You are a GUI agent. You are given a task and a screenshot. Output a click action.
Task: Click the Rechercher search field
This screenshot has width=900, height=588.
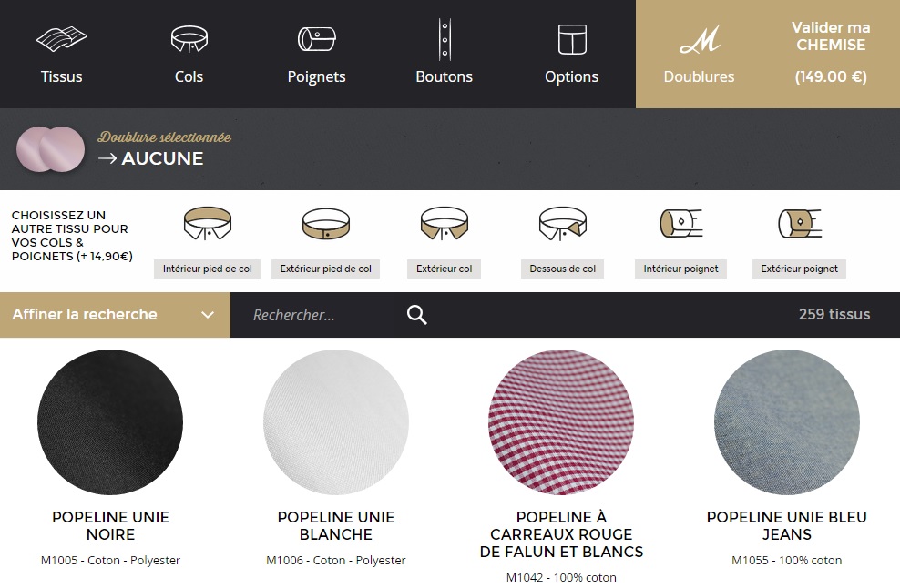(319, 315)
